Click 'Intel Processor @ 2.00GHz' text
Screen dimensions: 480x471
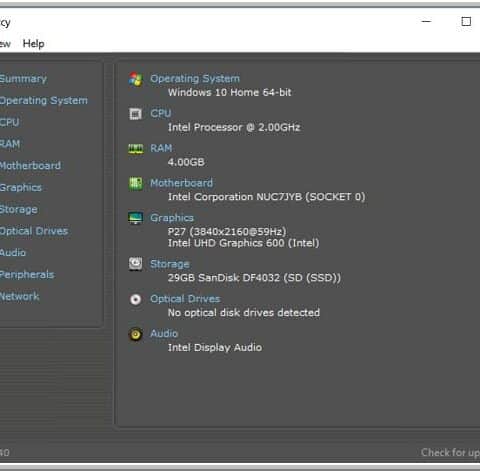pos(234,127)
